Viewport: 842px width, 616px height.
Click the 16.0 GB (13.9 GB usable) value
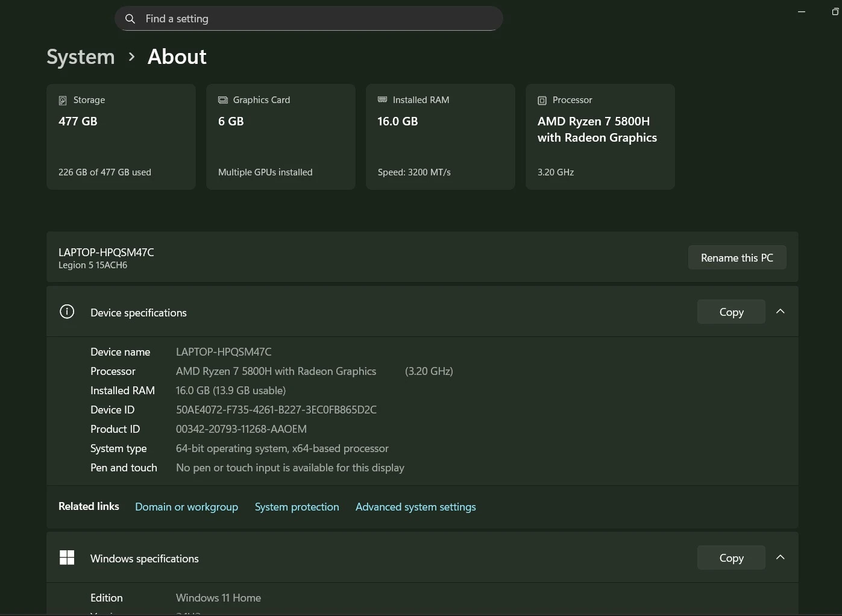[x=231, y=391]
